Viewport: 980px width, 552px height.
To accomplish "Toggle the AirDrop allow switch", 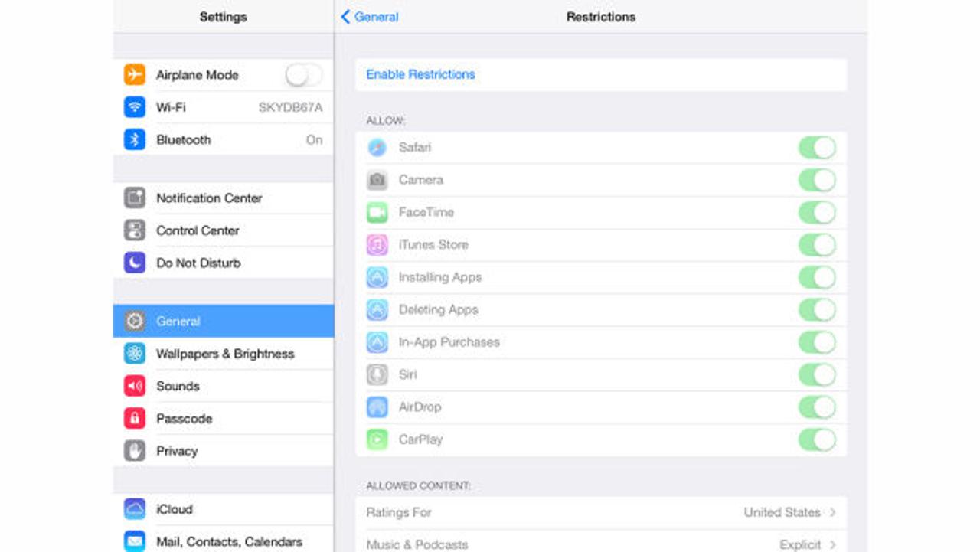I will (x=817, y=407).
